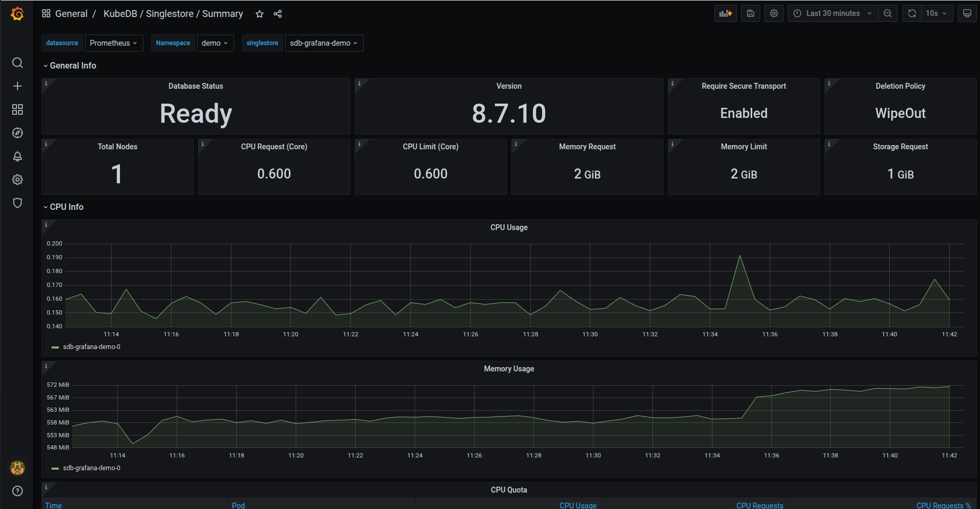Viewport: 980px width, 509px height.
Task: Change CPU Usage legend series color
Action: click(55, 347)
